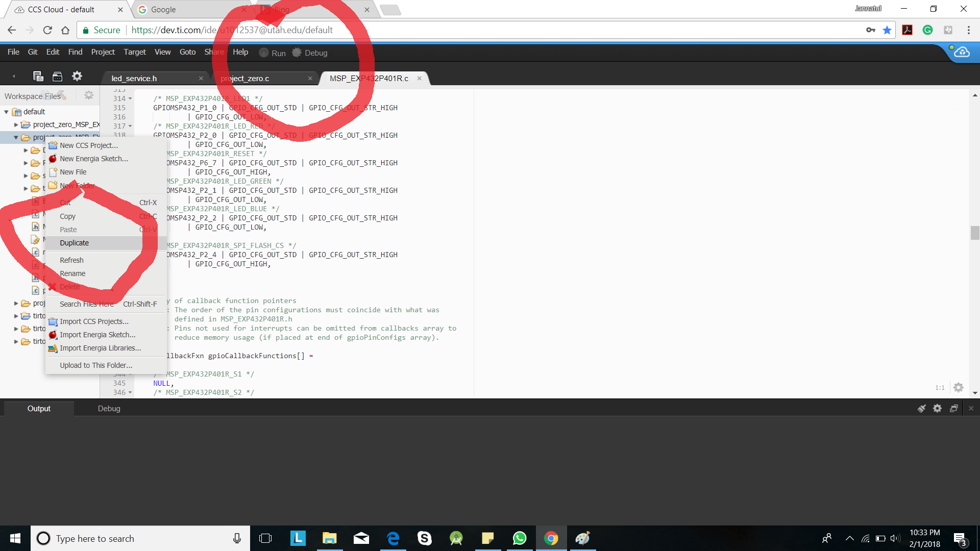Click the Run button icon
Viewport: 980px width, 551px height.
(x=264, y=53)
